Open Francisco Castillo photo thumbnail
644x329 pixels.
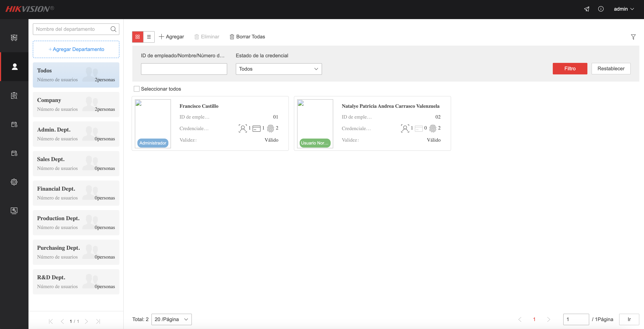[x=153, y=124]
